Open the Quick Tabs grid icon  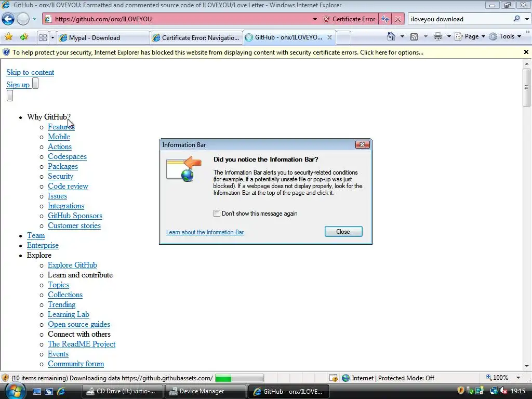[43, 37]
